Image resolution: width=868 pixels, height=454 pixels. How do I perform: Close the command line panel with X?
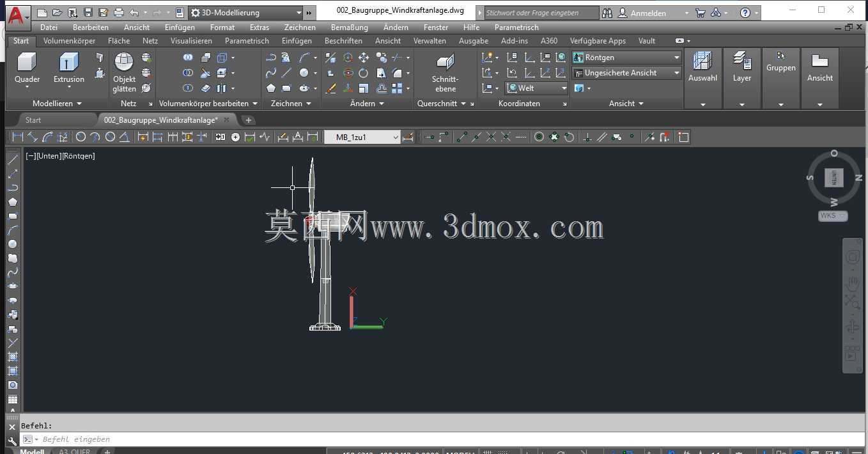(x=12, y=427)
